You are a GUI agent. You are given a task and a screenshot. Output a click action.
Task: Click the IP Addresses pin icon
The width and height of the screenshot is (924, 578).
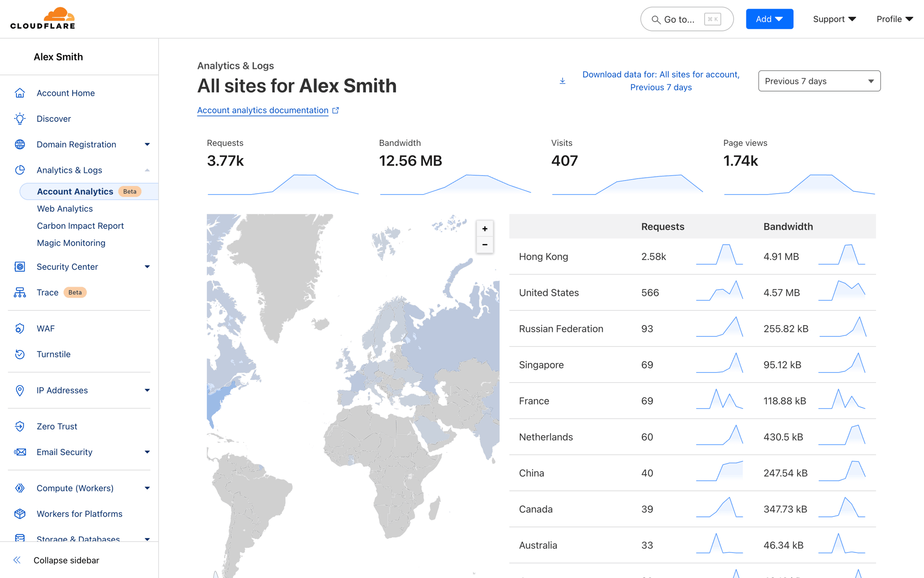click(20, 390)
